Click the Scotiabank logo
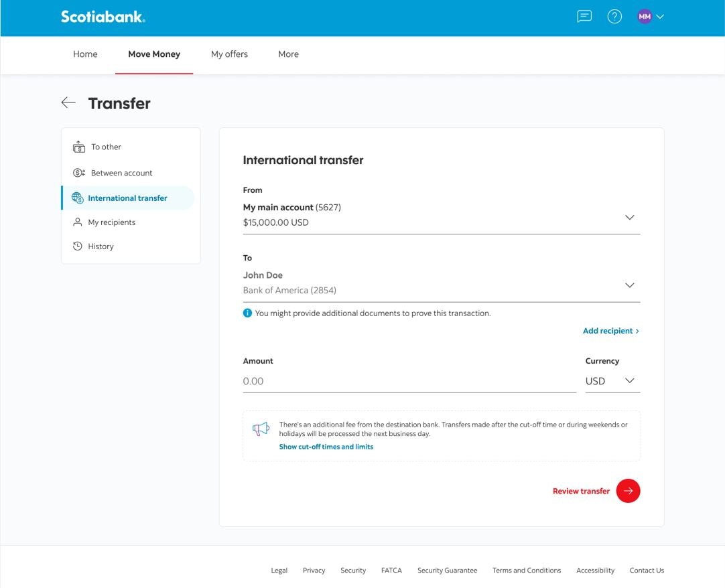 (103, 17)
